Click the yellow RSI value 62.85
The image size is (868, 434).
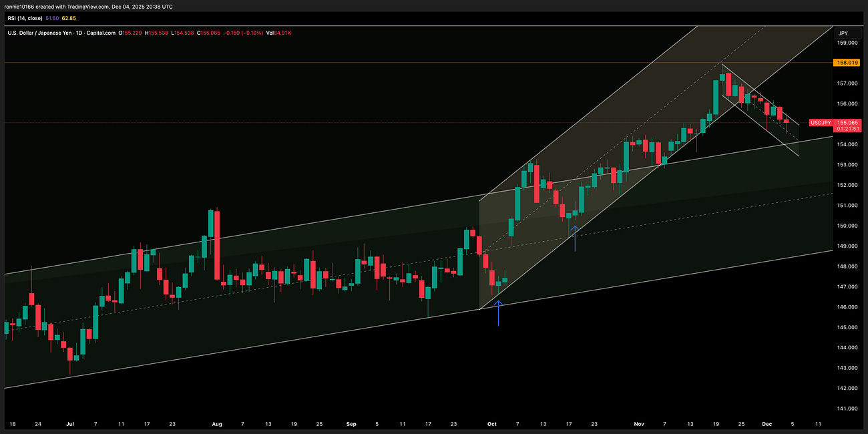click(x=70, y=18)
